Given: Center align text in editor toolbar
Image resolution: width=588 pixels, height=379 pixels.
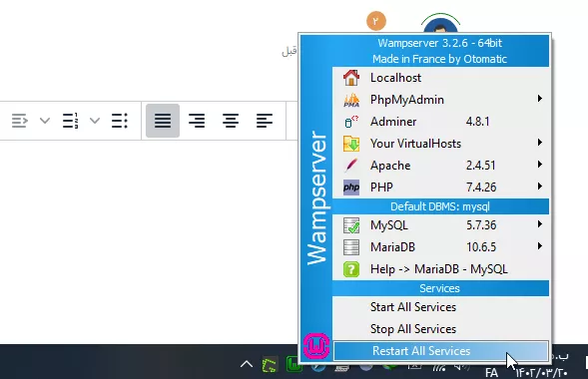Looking at the screenshot, I should (231, 121).
